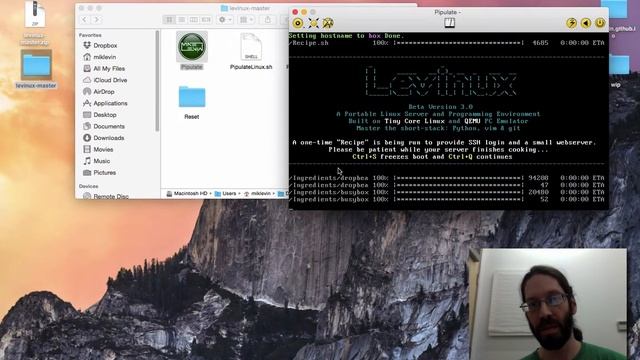Select the Pipulate app icon in Finder
Viewport: 640px width, 360px height.
tap(192, 47)
